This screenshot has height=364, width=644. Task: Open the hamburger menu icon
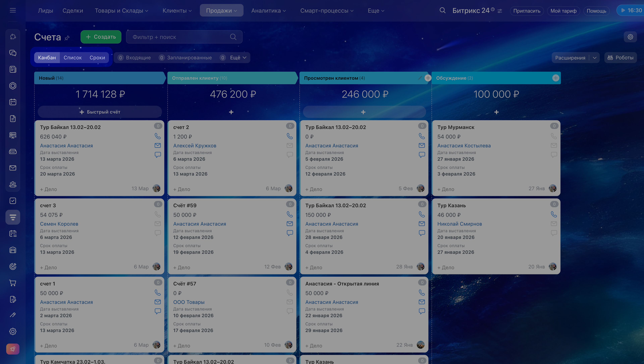click(13, 11)
